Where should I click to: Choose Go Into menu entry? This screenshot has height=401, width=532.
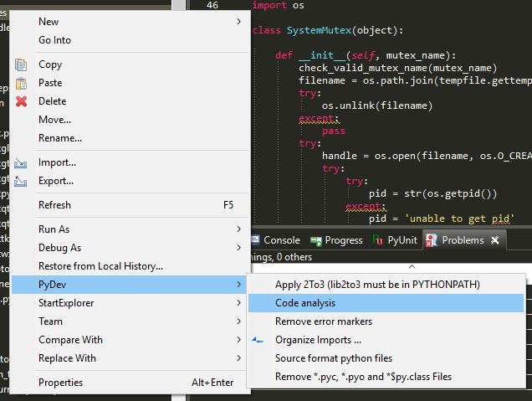(x=130, y=40)
